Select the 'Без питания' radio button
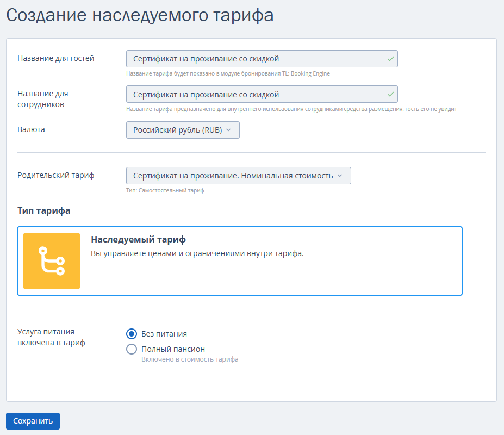The height and width of the screenshot is (435, 504). (x=132, y=334)
